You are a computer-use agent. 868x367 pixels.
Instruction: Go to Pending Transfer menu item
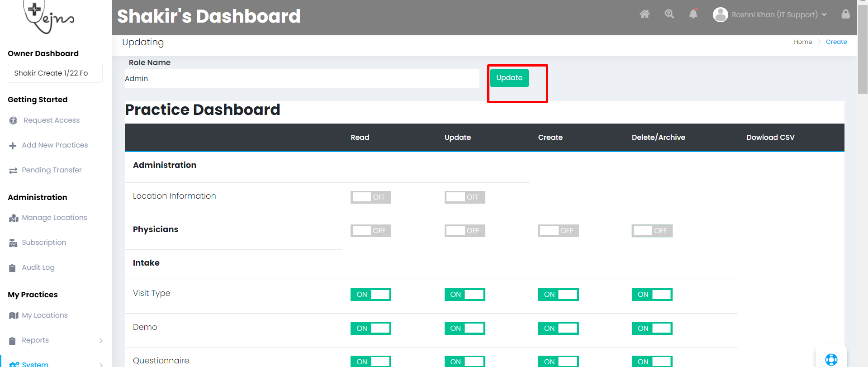click(x=52, y=170)
